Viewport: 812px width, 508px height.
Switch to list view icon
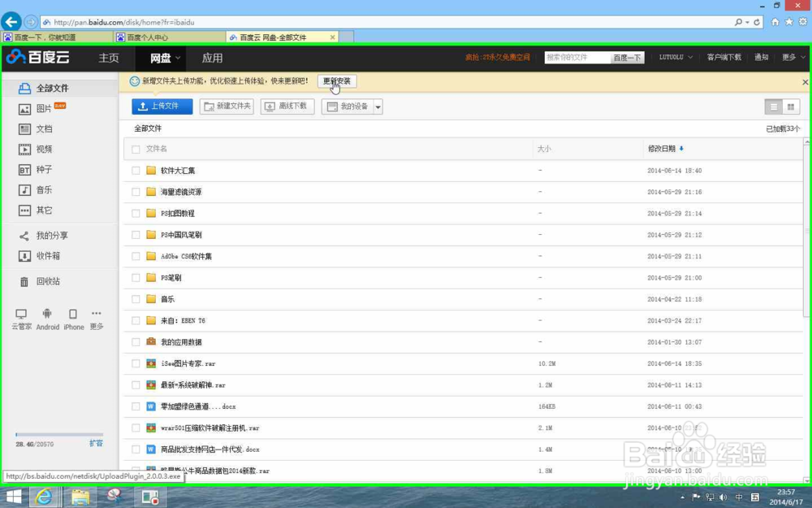(774, 106)
